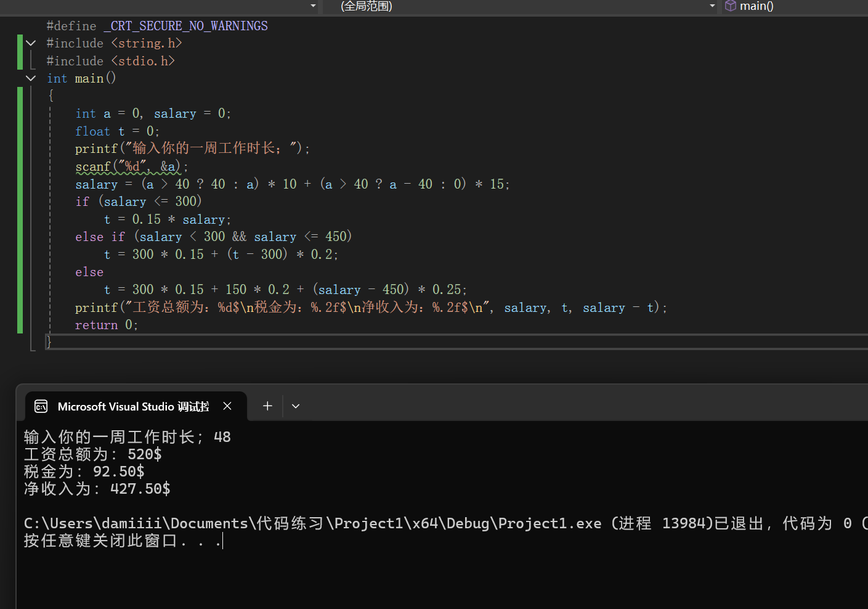Click the int main() declaration text
868x609 pixels.
(81, 78)
